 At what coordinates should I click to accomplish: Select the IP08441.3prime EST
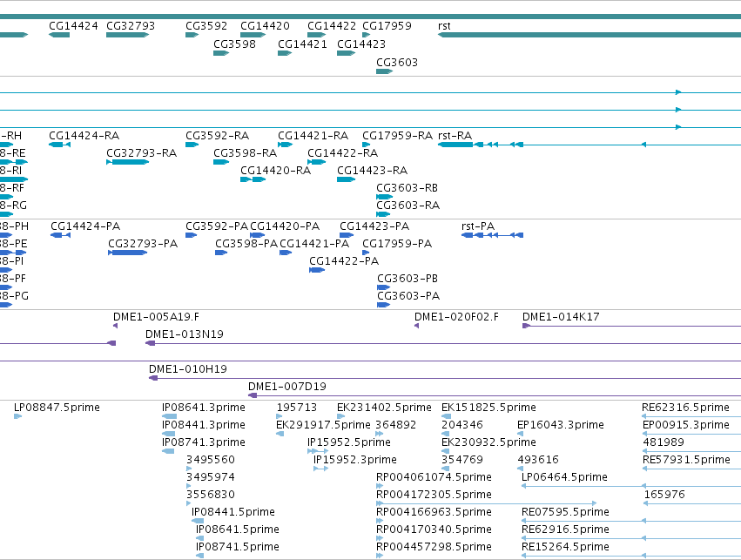[x=168, y=434]
